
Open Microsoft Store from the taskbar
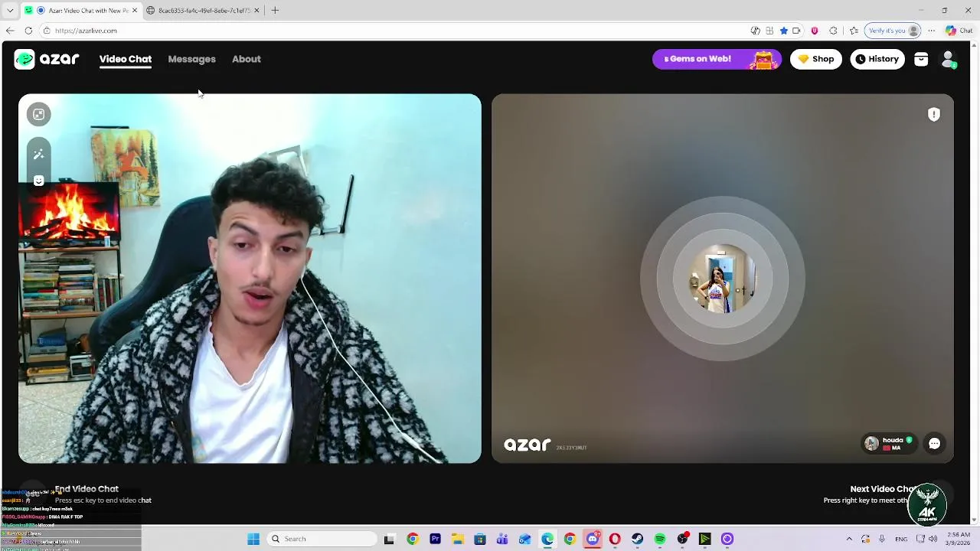click(x=479, y=539)
